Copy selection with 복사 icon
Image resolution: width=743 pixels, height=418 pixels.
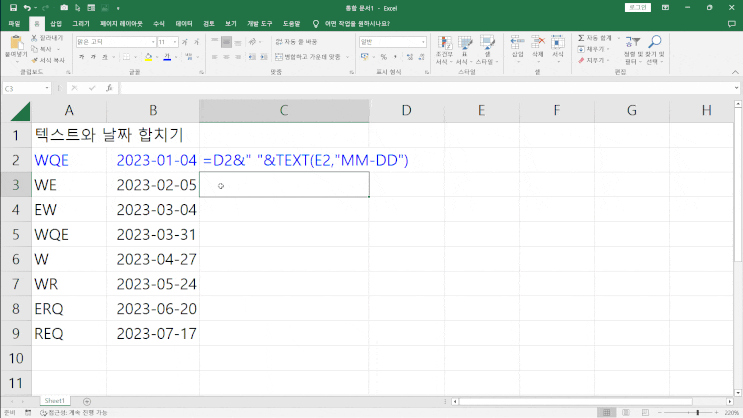pos(42,49)
